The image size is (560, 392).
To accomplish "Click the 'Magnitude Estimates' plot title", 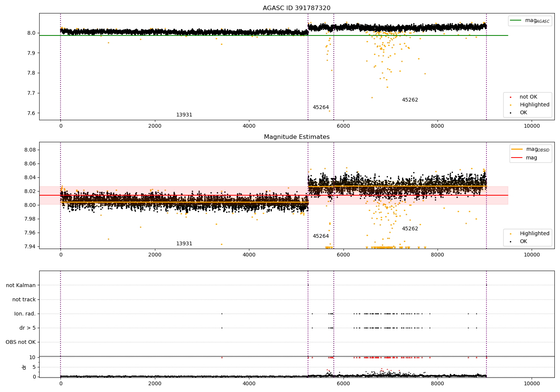I will tap(297, 137).
